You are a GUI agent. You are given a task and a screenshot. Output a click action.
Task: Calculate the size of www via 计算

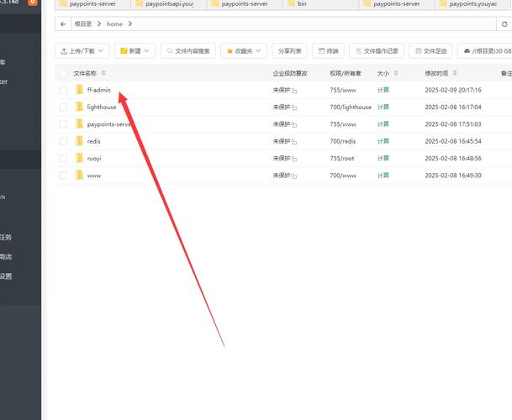(x=383, y=176)
